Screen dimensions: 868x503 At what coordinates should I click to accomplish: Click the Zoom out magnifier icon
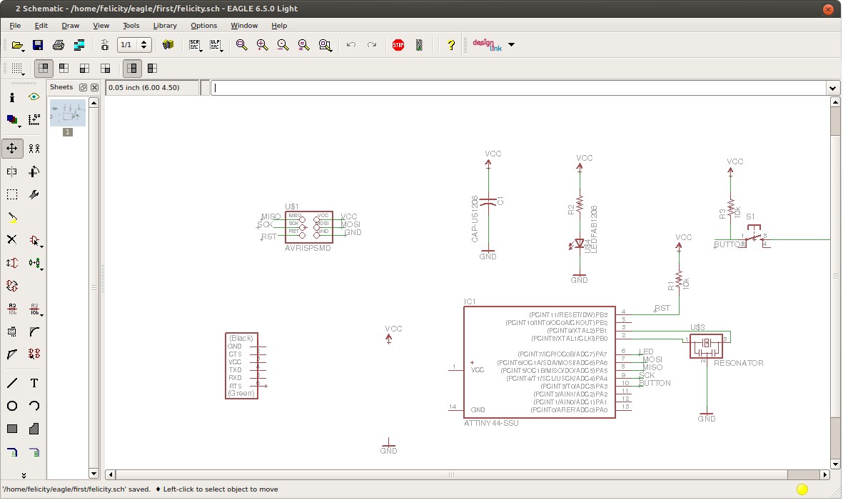click(283, 45)
